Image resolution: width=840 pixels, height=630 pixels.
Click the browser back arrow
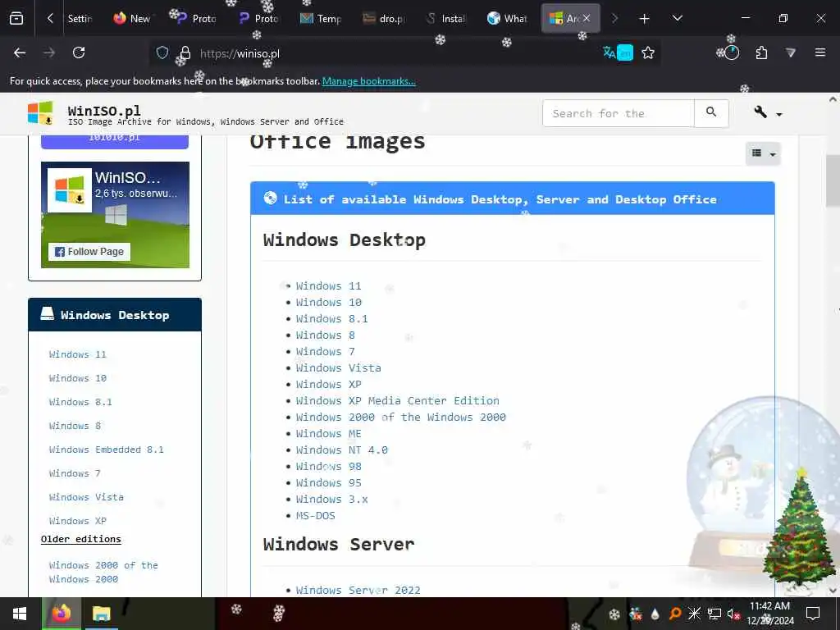coord(20,52)
